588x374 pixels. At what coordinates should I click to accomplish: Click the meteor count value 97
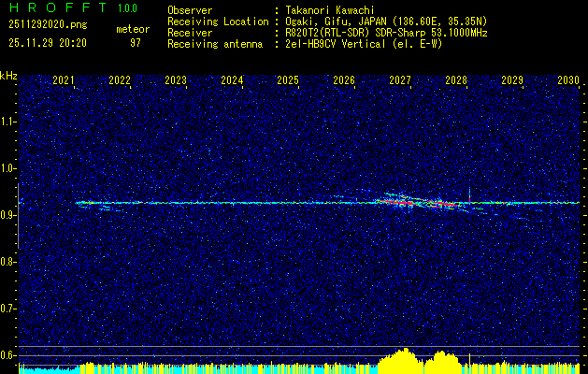136,43
